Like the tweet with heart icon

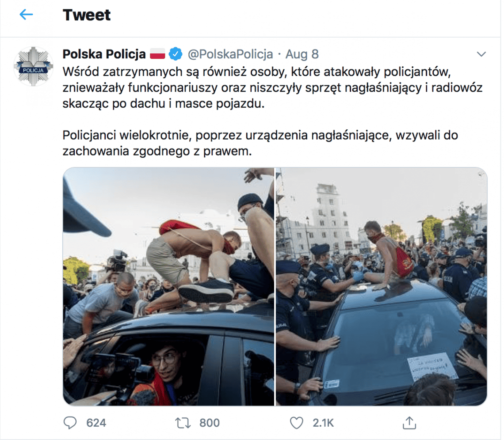[x=296, y=423]
